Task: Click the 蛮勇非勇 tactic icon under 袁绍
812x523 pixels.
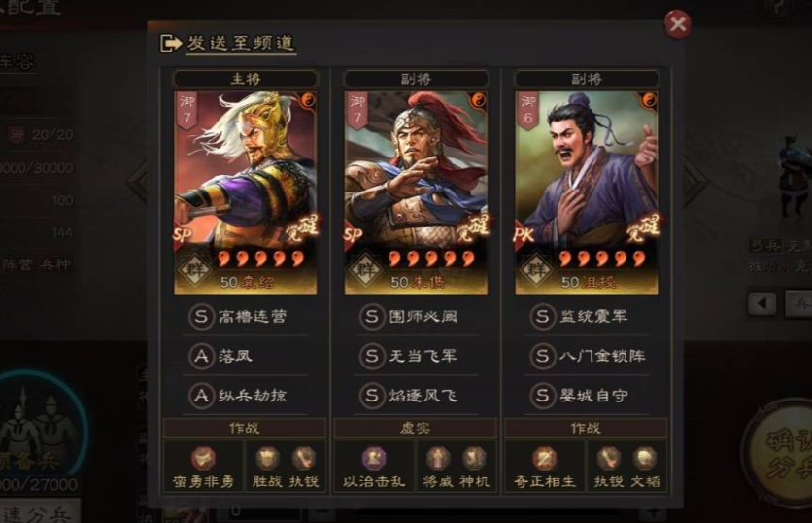Action: (203, 459)
